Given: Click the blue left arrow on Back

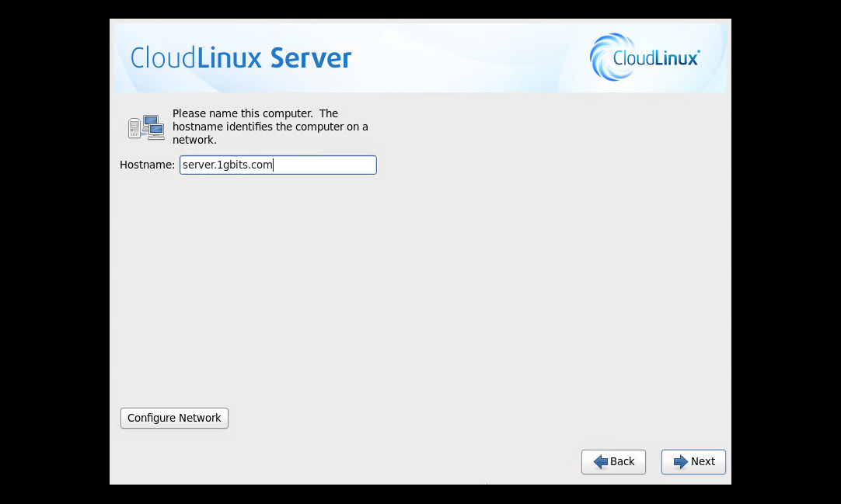Looking at the screenshot, I should point(600,461).
